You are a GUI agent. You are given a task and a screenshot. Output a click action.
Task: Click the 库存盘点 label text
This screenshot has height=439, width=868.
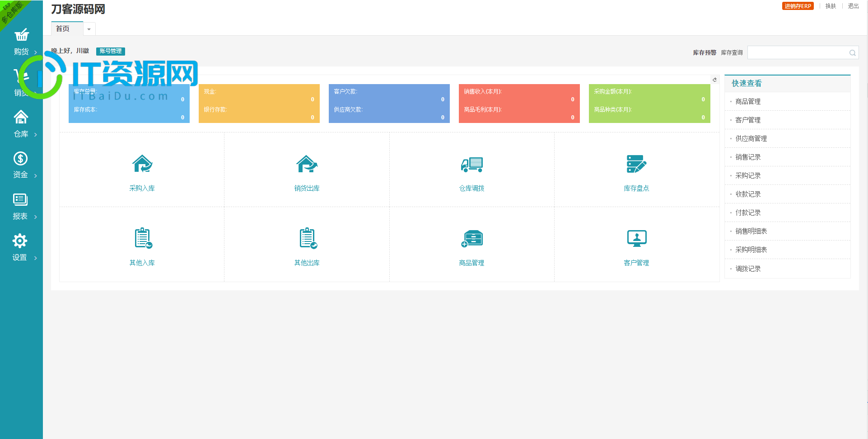pyautogui.click(x=637, y=188)
